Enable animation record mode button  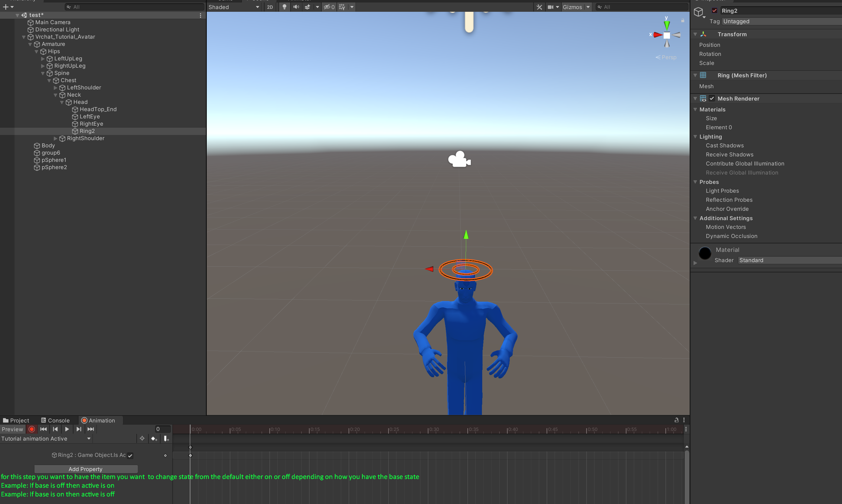click(32, 429)
